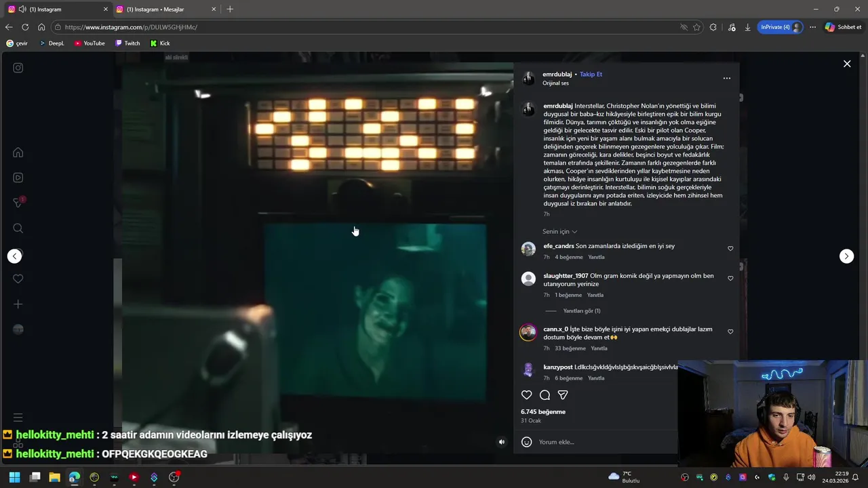Open Edge Settings and more menu

point(812,27)
